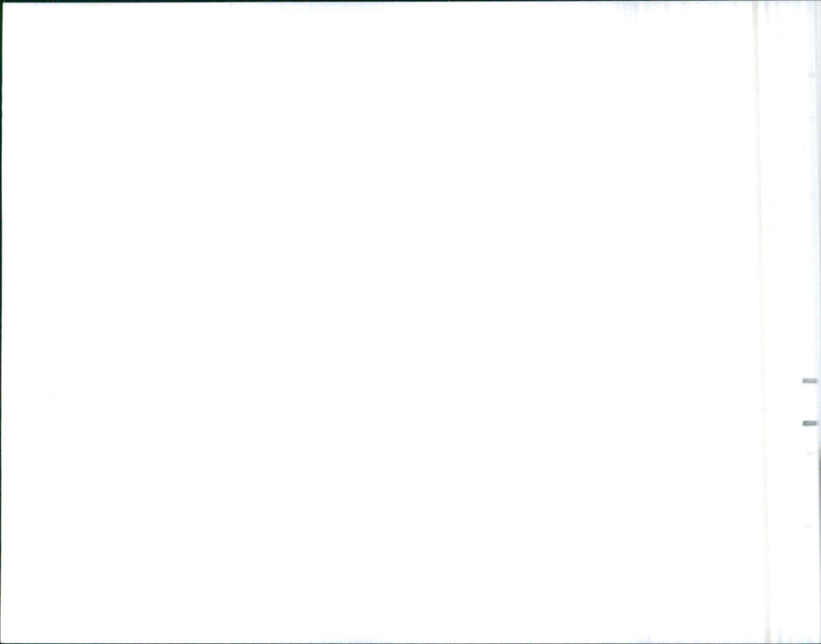Click the lower gray mark on right edge
This screenshot has height=644, width=821.
pos(810,423)
